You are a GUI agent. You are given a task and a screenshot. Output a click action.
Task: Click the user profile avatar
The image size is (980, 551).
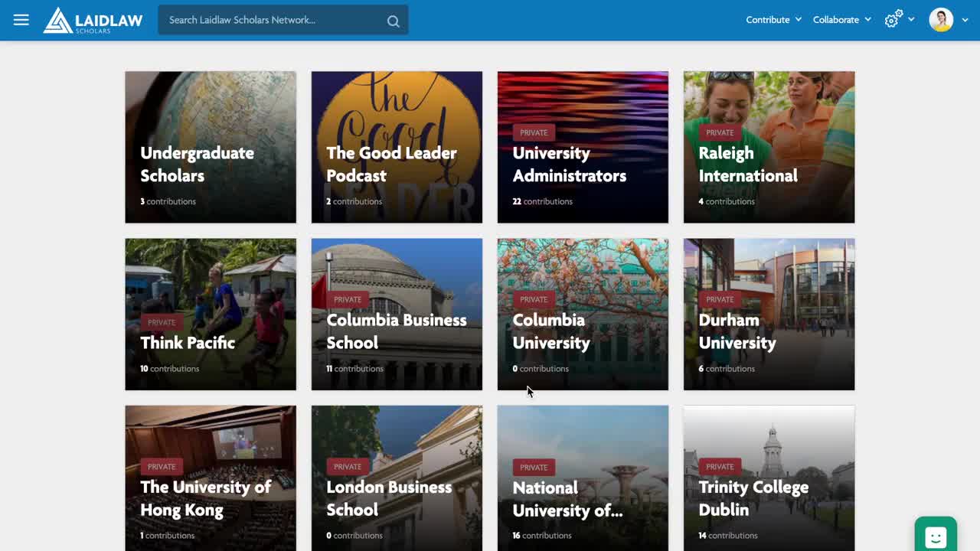[941, 20]
